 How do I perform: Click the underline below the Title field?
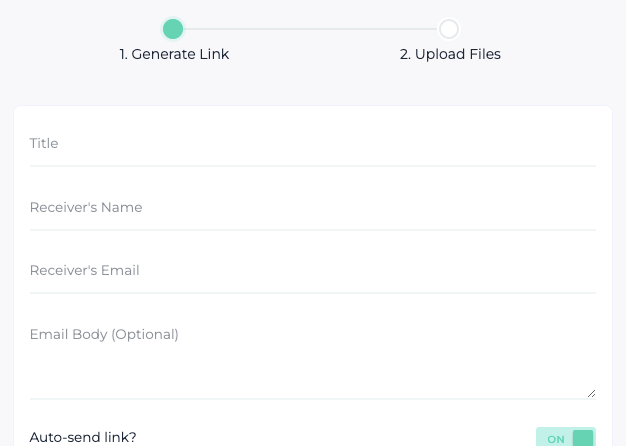click(312, 166)
